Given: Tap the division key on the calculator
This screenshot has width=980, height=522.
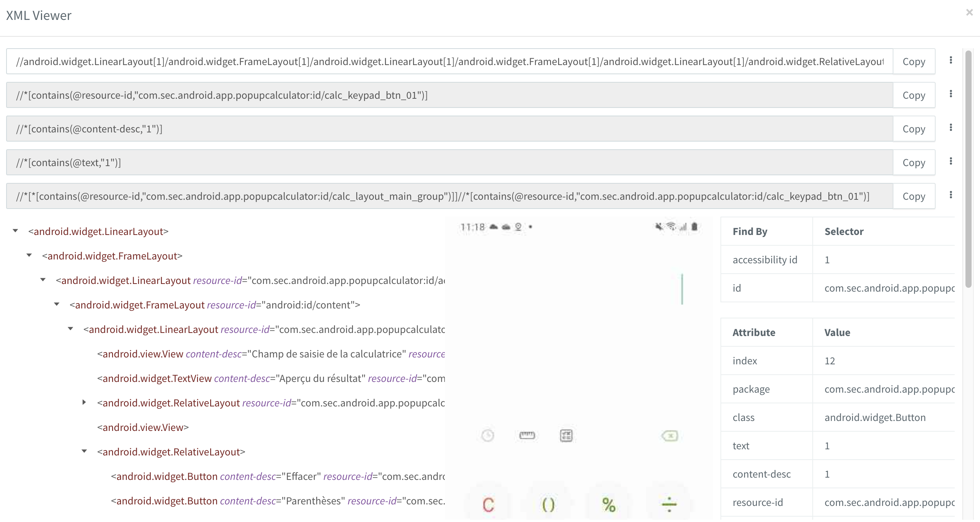Looking at the screenshot, I should 669,504.
